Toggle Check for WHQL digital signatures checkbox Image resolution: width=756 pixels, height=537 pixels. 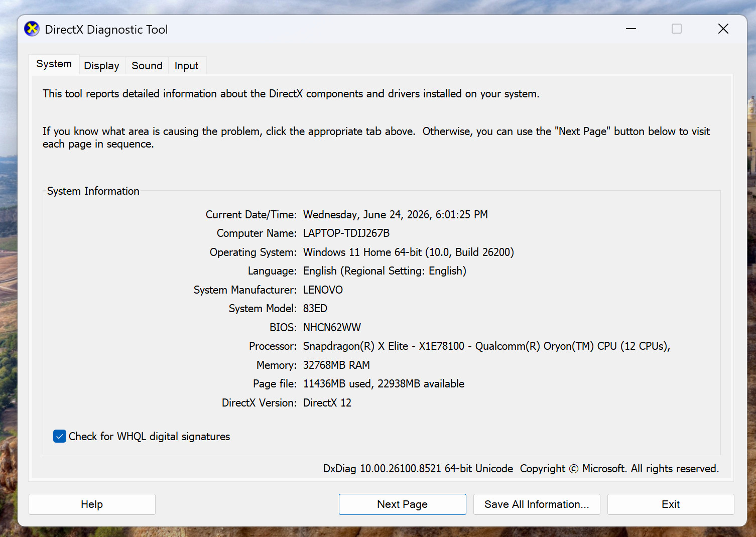[60, 436]
